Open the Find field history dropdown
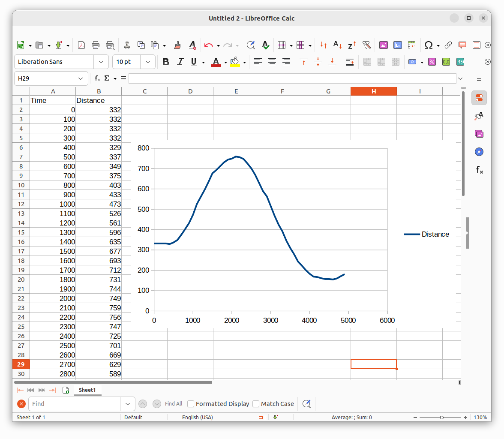This screenshot has width=504, height=439. 128,404
